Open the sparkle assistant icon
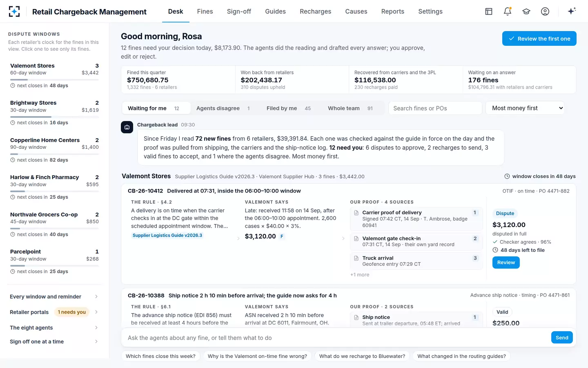Screen dimensions: 588x368 (572, 11)
